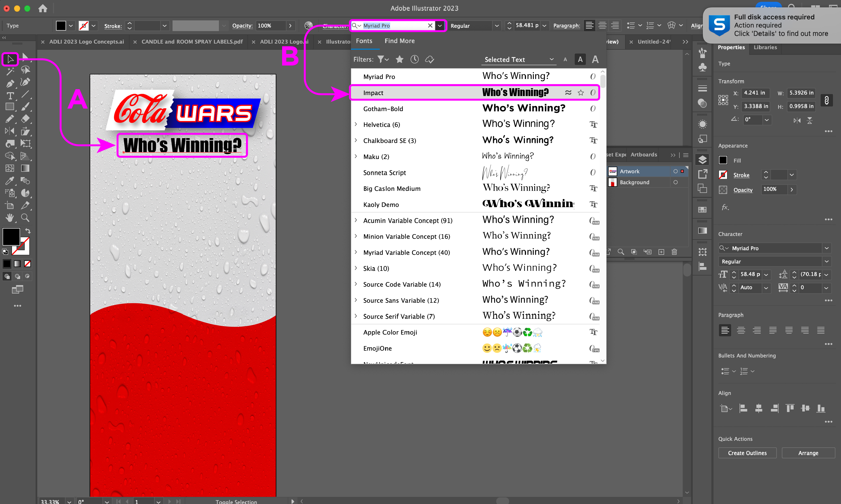Viewport: 841px width, 504px height.
Task: Show recently used fonts filter
Action: [414, 59]
